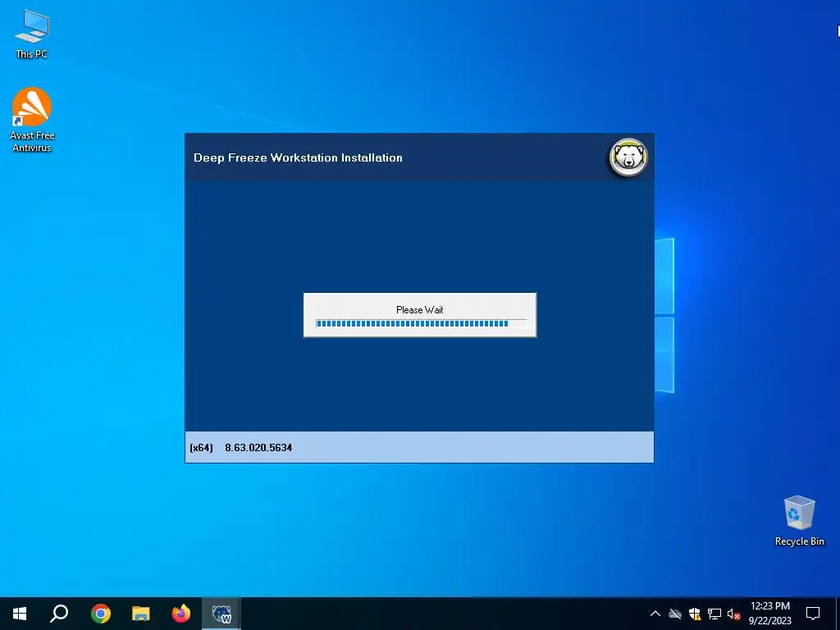The height and width of the screenshot is (630, 840).
Task: Open Windows Security shield tray icon
Action: (695, 614)
